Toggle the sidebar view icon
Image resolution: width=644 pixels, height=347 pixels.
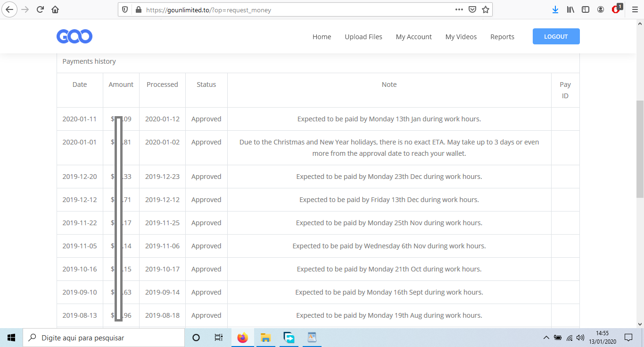pos(586,9)
